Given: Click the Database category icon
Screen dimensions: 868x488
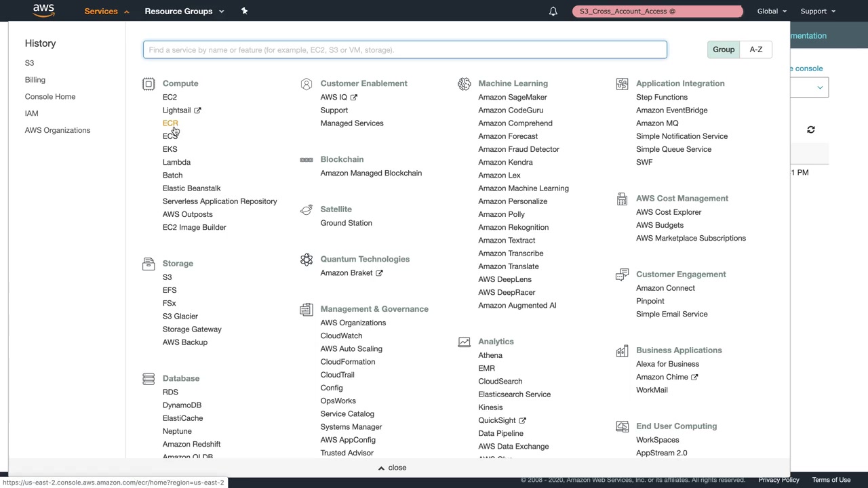Looking at the screenshot, I should pos(149,379).
